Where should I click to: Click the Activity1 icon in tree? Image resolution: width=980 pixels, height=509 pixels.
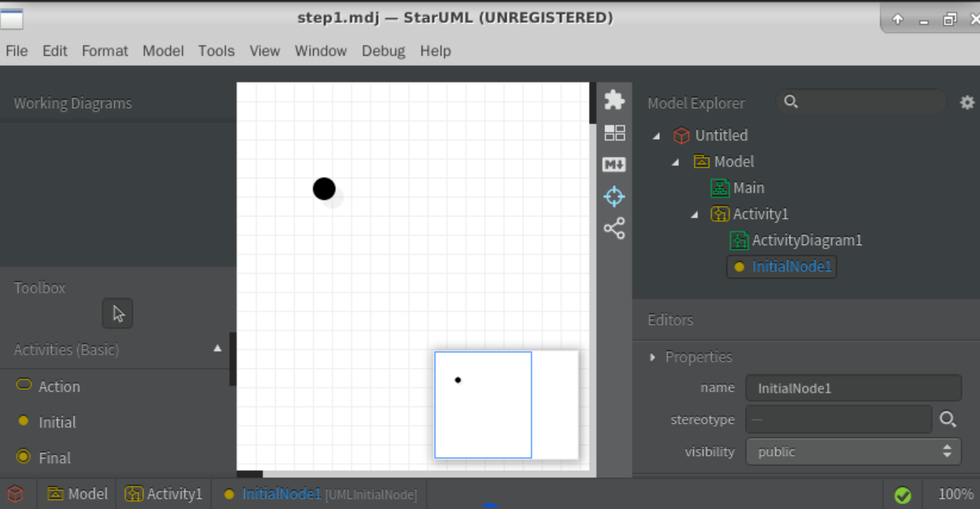(720, 214)
